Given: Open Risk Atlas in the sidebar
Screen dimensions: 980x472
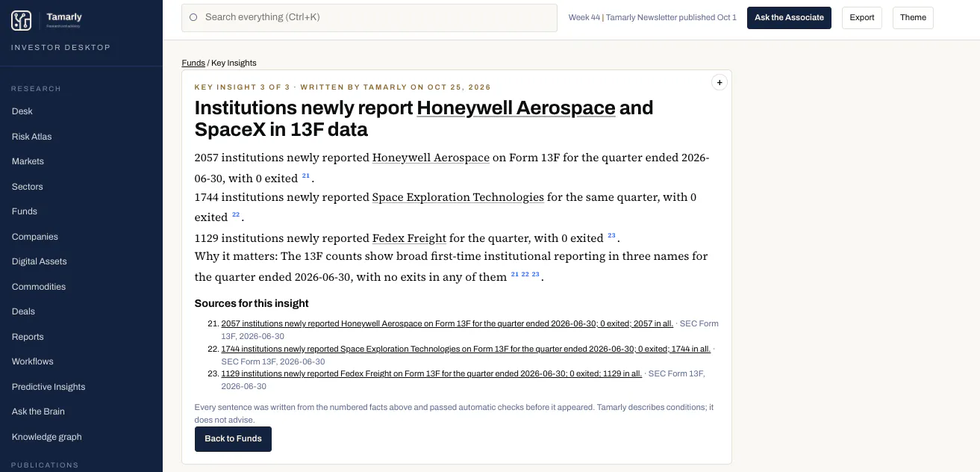Looking at the screenshot, I should [32, 137].
